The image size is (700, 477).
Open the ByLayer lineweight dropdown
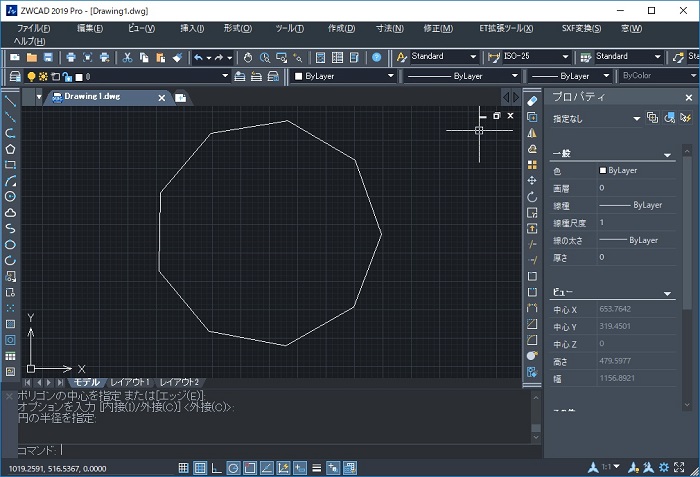coord(606,76)
